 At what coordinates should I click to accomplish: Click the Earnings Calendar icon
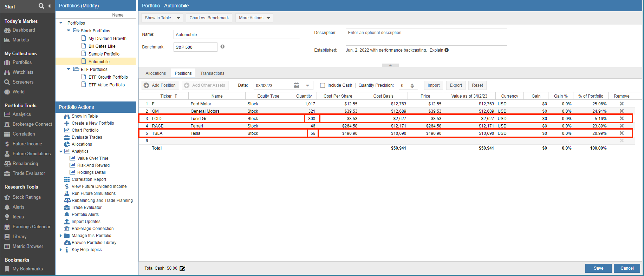point(7,227)
